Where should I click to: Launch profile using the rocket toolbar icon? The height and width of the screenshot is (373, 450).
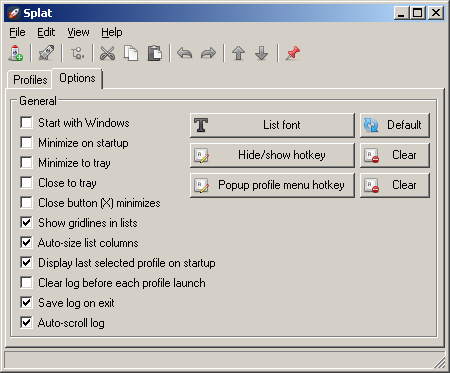coord(46,53)
